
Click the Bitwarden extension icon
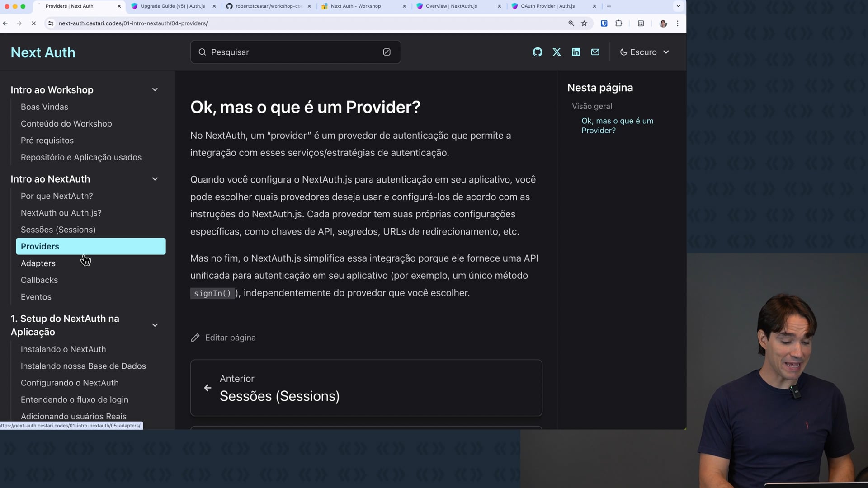[x=604, y=23]
